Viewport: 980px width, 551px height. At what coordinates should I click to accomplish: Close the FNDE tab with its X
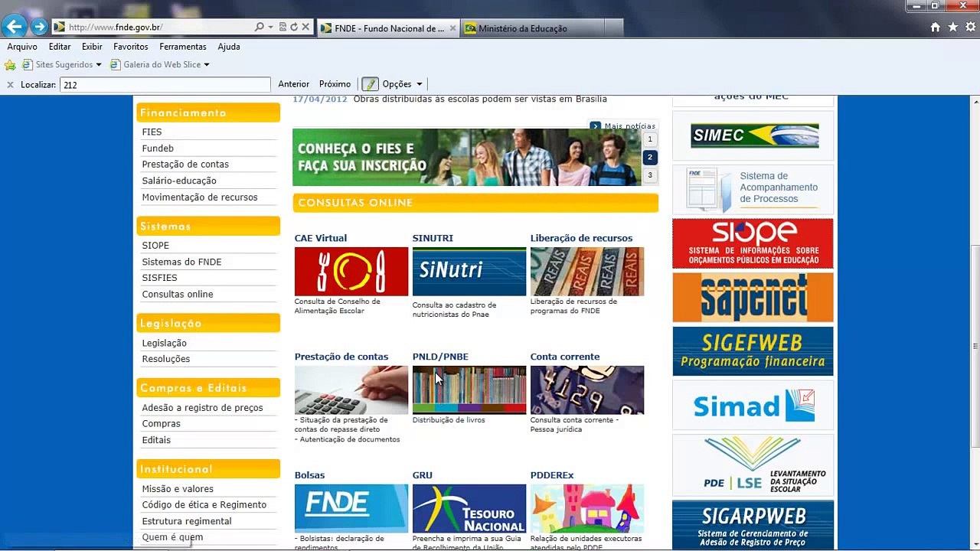tap(453, 28)
